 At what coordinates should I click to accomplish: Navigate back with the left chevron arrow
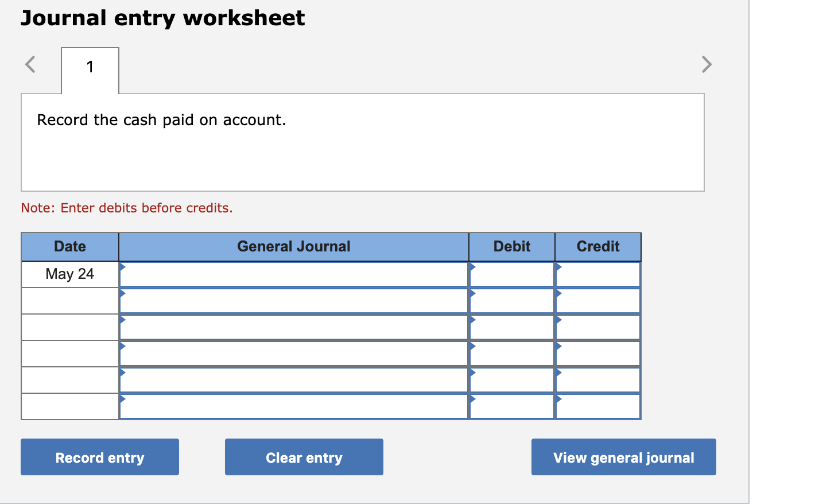30,64
